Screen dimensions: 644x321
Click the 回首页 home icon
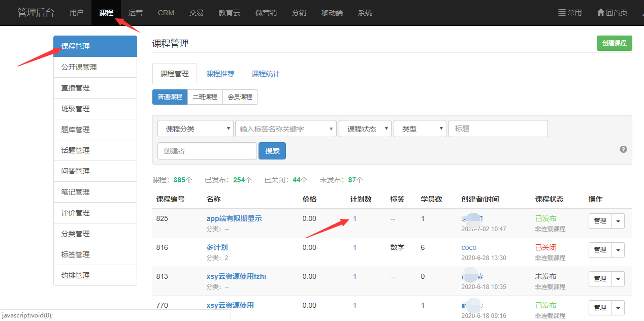pos(600,13)
